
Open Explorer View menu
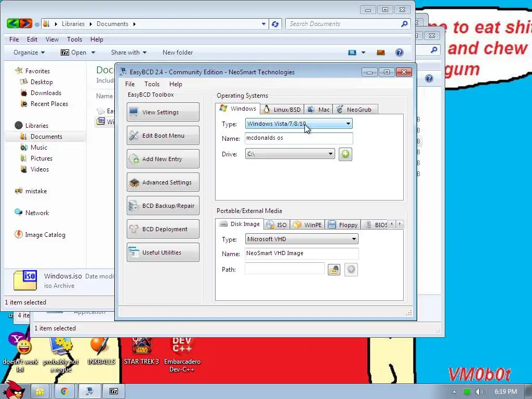[52, 39]
